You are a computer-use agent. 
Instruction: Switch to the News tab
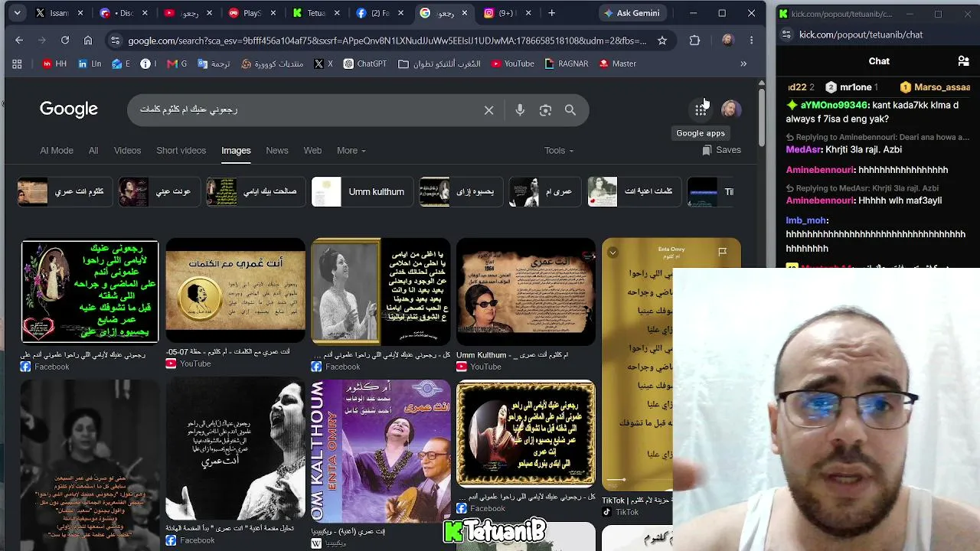277,151
